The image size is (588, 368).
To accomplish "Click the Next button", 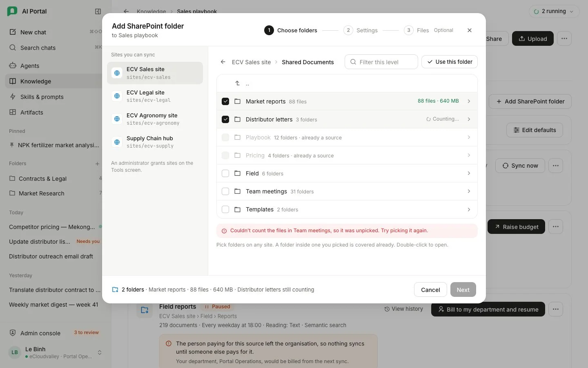I will point(463,289).
